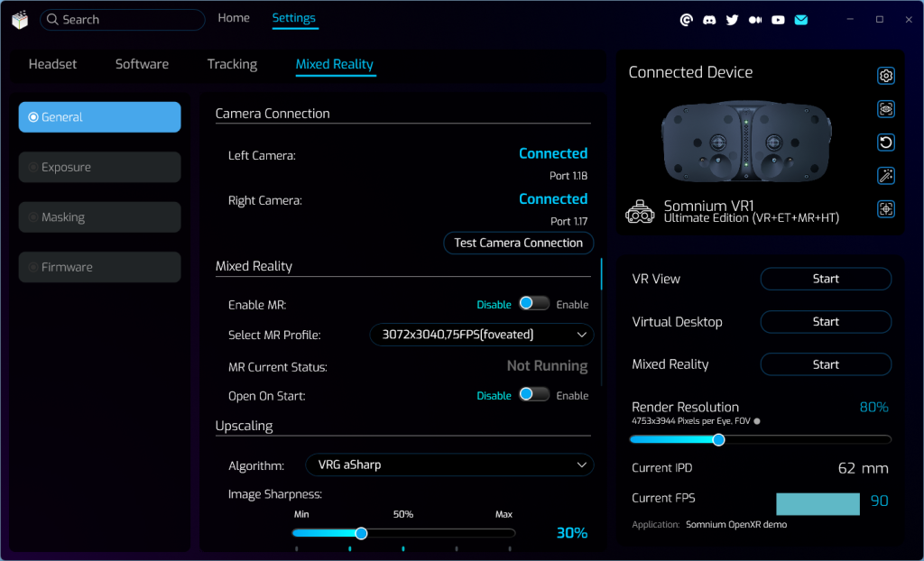Click into the Search field
The height and width of the screenshot is (561, 924).
tap(126, 20)
